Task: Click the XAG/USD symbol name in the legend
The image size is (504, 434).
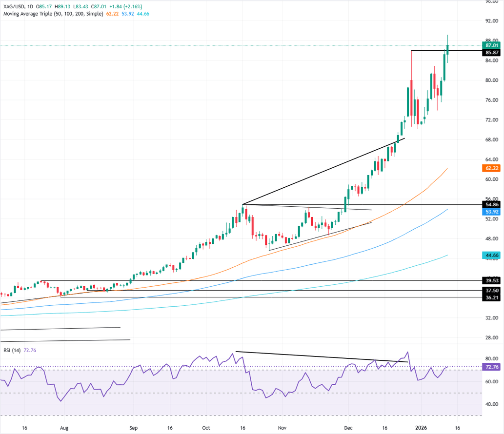Action: pos(15,7)
